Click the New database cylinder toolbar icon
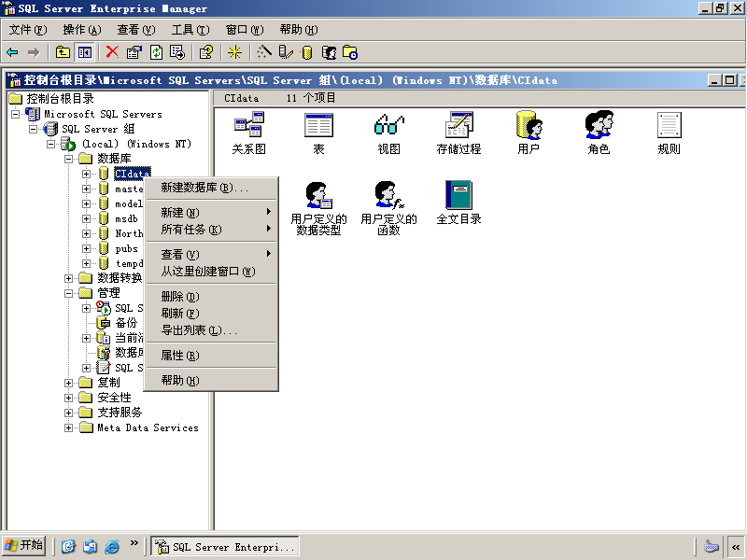Screen dimensions: 747x560 (x=307, y=52)
